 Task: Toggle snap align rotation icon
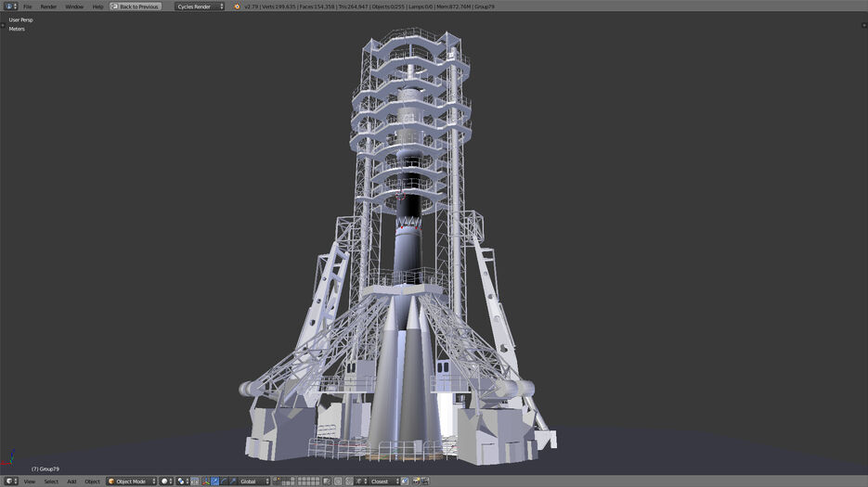405,481
